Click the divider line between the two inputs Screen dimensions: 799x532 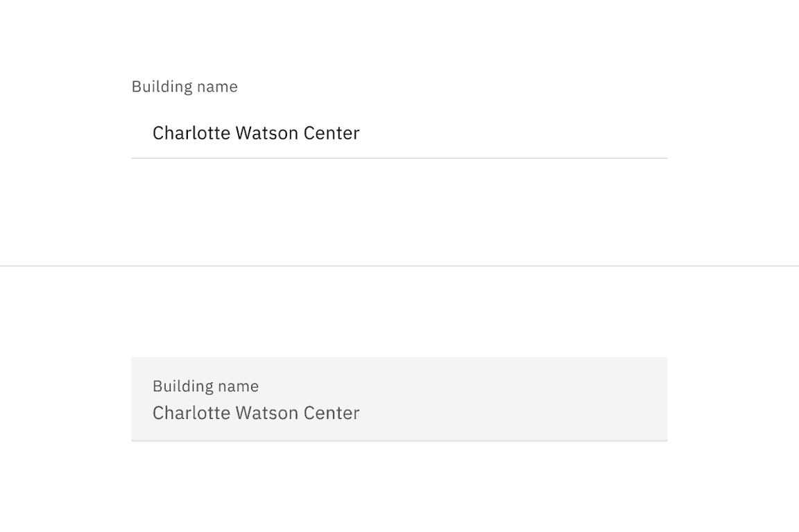pyautogui.click(x=399, y=266)
